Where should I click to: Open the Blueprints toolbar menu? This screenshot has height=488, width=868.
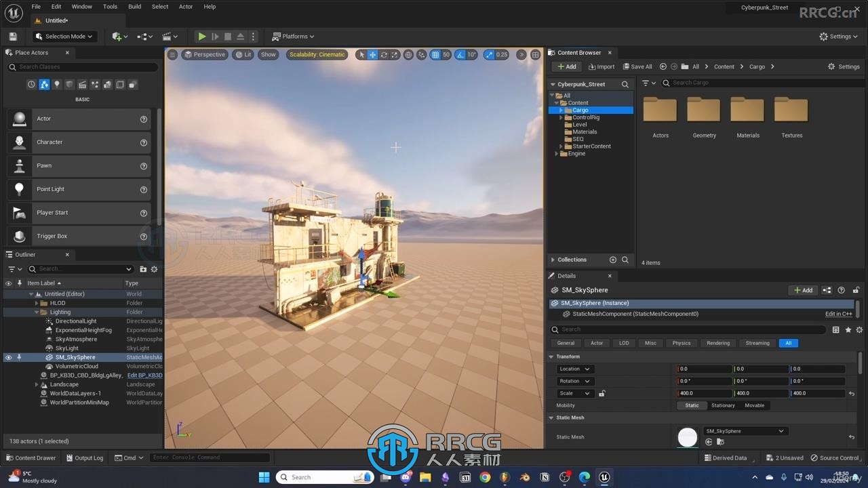coord(146,37)
